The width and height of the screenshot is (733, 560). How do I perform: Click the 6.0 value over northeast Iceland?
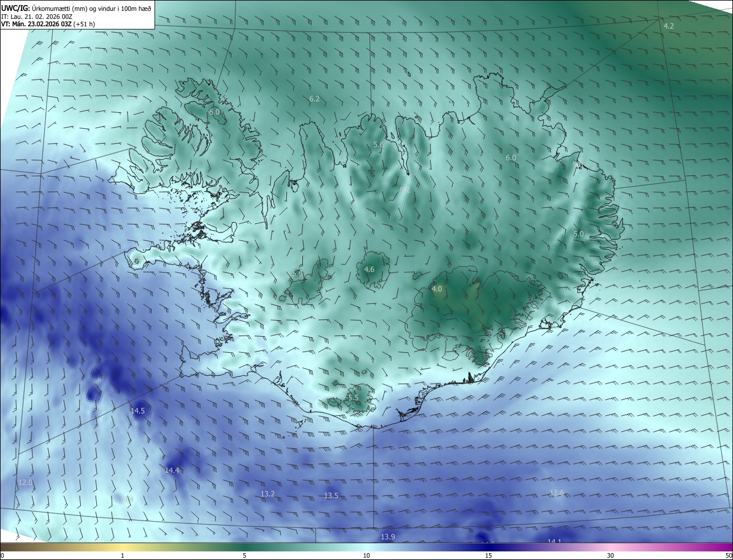coord(511,158)
